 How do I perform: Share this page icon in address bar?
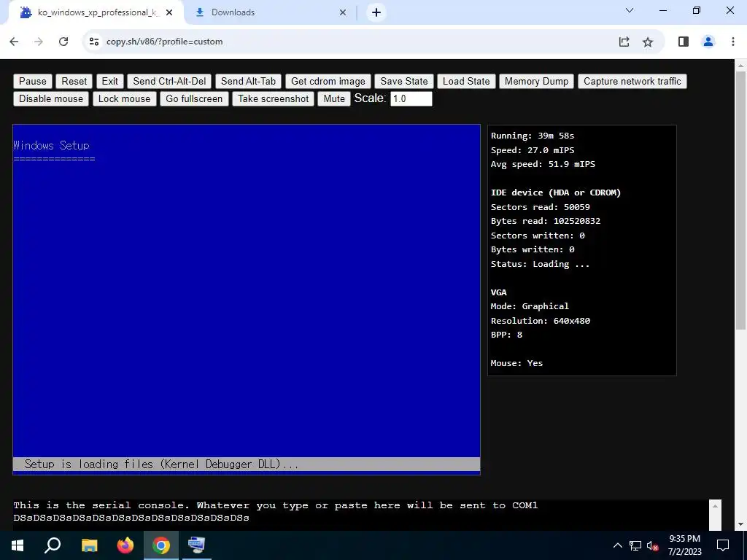(x=624, y=42)
